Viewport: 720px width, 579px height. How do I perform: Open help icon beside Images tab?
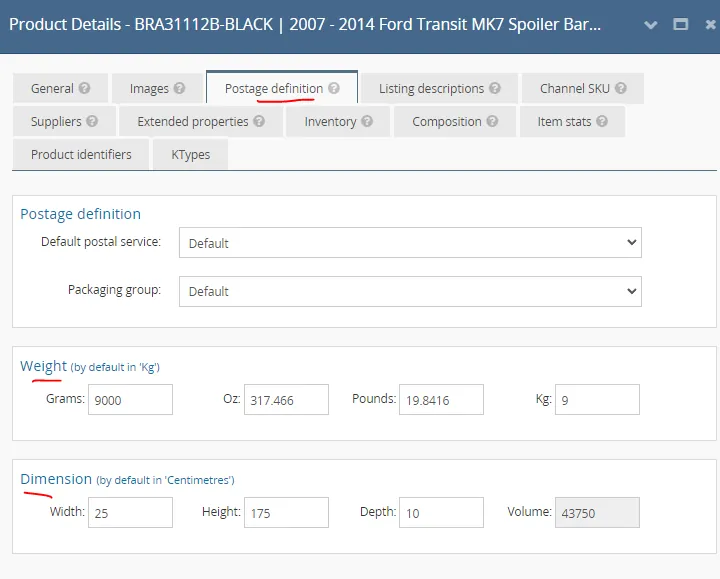(x=179, y=88)
